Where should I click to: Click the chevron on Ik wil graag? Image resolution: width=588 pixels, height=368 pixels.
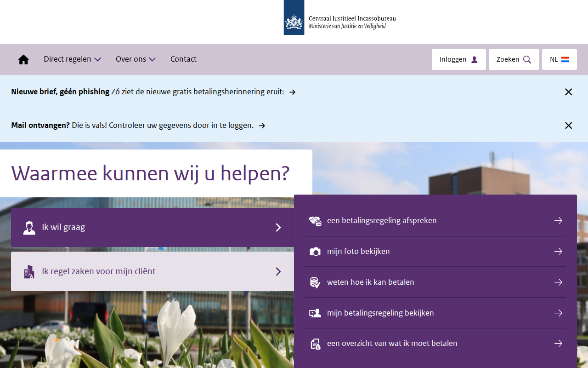278,227
